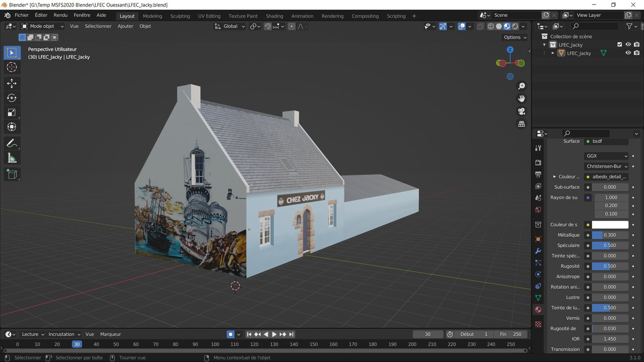This screenshot has height=362, width=644.
Task: Open the GGX distribution dropdown
Action: [x=606, y=156]
